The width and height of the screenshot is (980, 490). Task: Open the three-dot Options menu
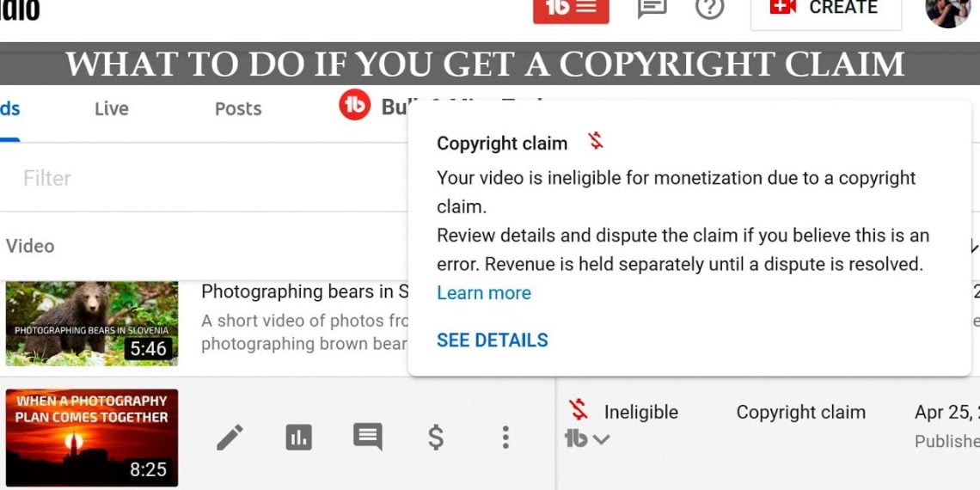pyautogui.click(x=505, y=438)
